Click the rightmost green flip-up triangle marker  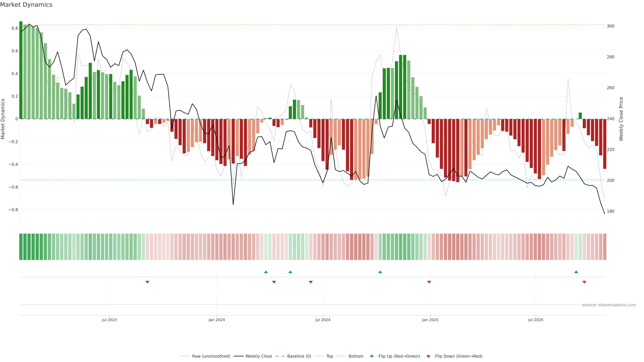point(576,272)
